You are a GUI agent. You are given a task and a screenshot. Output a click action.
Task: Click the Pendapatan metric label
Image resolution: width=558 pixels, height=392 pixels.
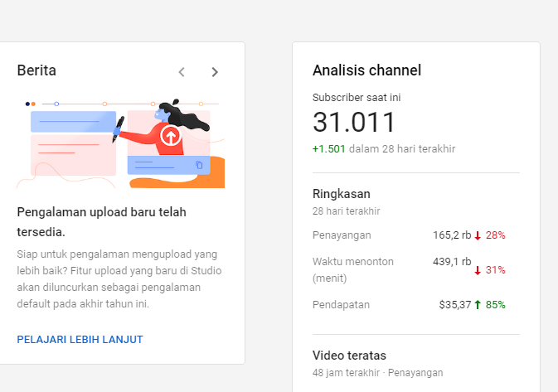[x=341, y=305]
